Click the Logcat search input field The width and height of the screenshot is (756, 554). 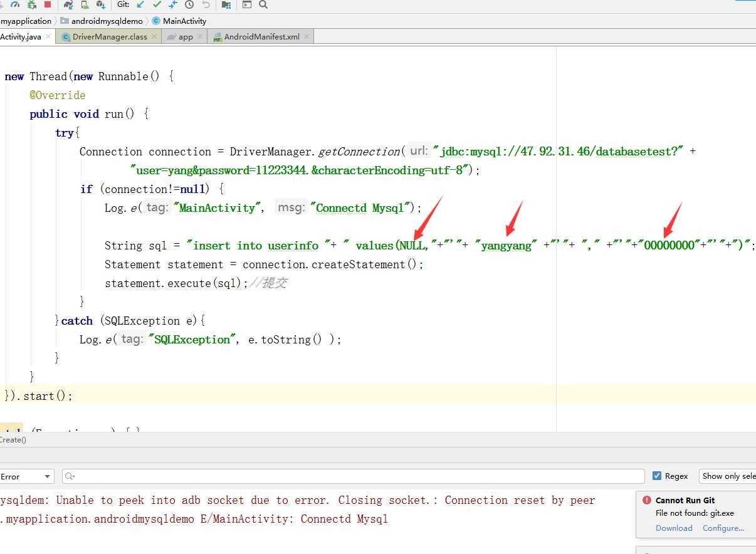[x=354, y=476]
